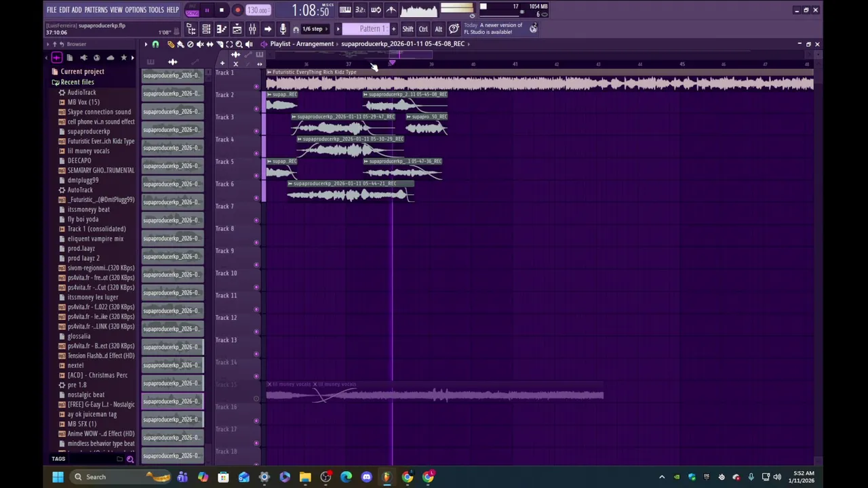The height and width of the screenshot is (488, 868).
Task: Expand the Current project folder
Action: pyautogui.click(x=82, y=72)
